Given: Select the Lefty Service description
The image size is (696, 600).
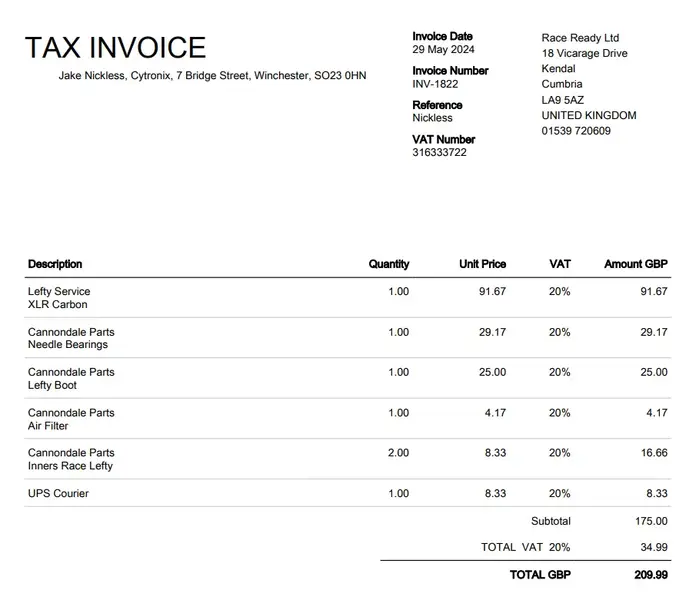Looking at the screenshot, I should tap(59, 292).
